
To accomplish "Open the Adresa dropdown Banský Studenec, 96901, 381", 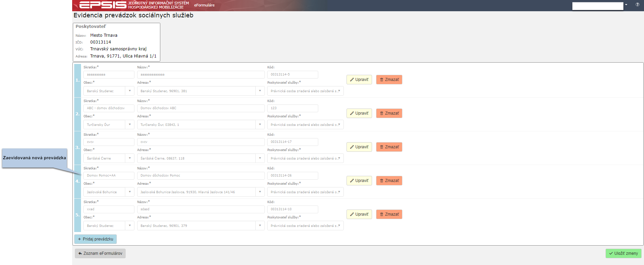I will click(x=201, y=91).
